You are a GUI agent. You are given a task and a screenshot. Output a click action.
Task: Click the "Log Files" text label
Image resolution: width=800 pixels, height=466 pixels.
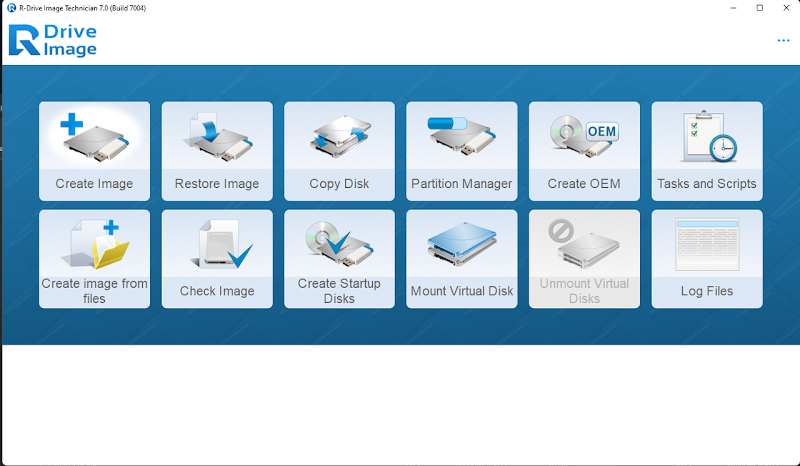[707, 291]
